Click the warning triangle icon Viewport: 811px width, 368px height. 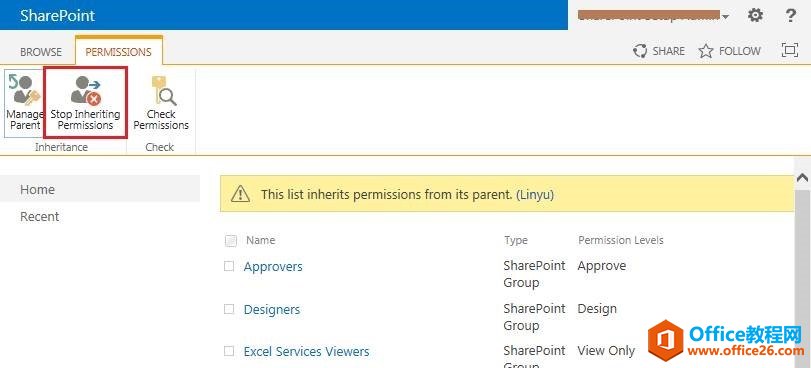pos(240,194)
